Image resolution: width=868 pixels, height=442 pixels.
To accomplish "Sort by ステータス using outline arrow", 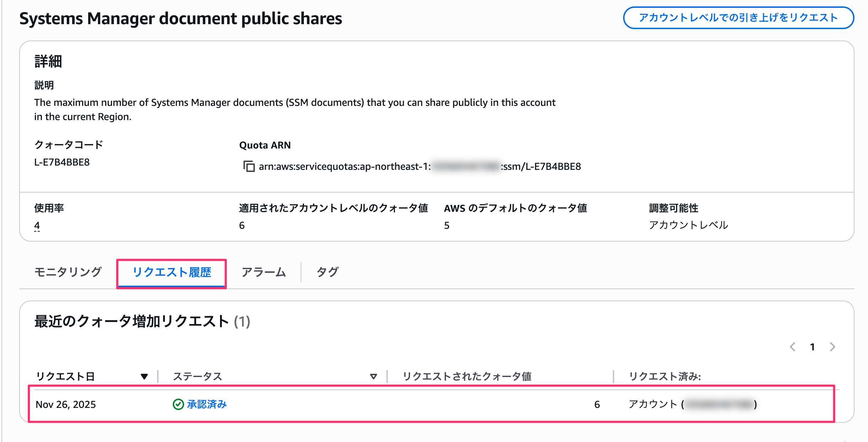I will pyautogui.click(x=373, y=377).
